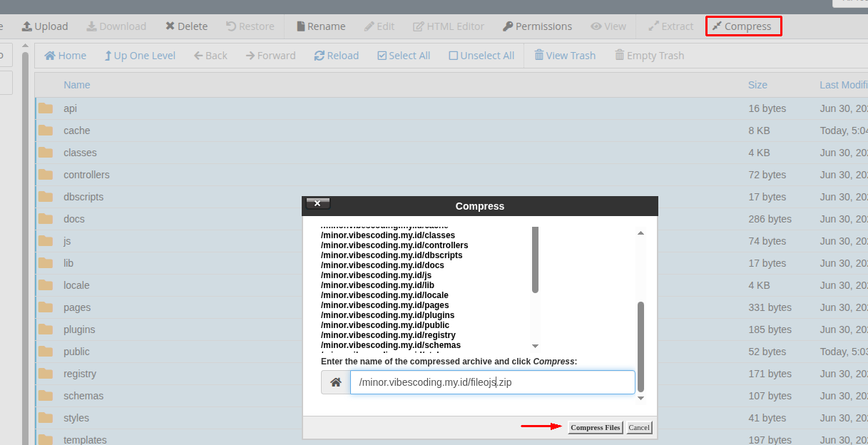Open Permissions from the toolbar
The height and width of the screenshot is (445, 868).
[537, 26]
